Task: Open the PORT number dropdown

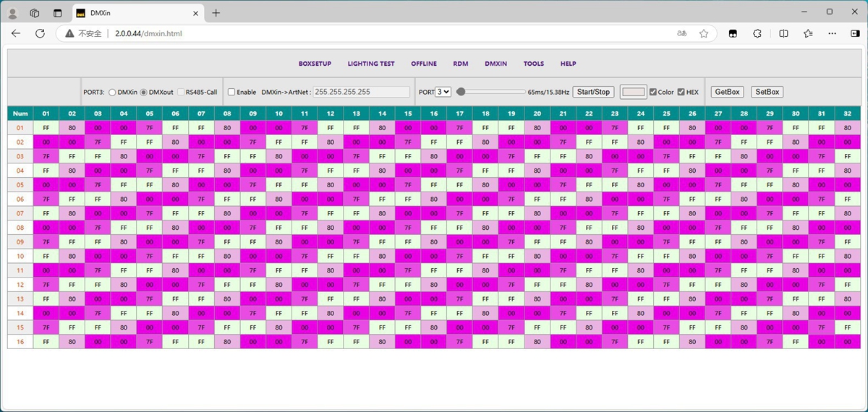Action: pos(443,92)
